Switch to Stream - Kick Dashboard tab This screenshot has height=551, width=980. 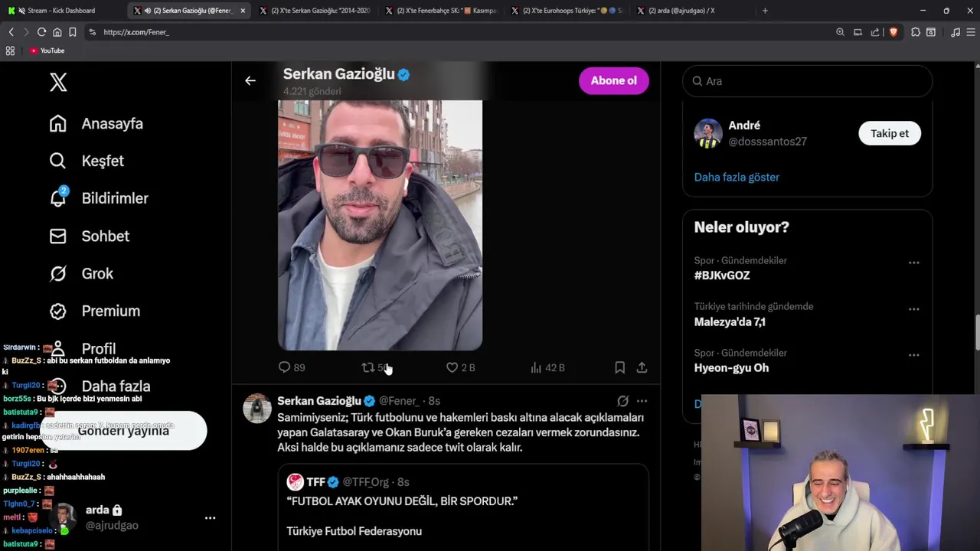click(61, 11)
